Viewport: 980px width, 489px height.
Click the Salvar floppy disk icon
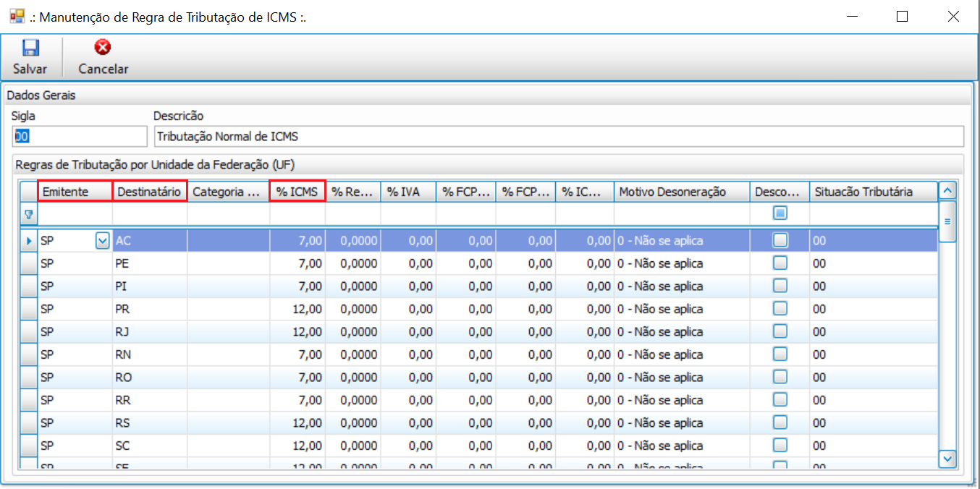click(x=30, y=48)
